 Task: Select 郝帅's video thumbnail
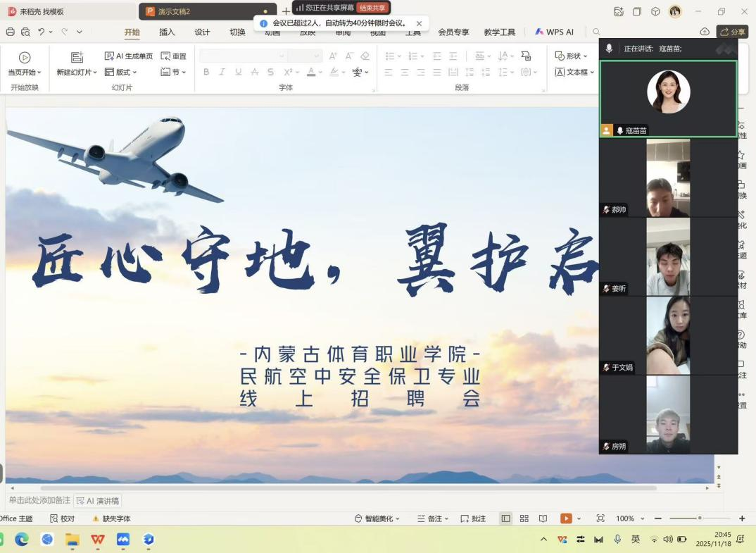(x=668, y=177)
